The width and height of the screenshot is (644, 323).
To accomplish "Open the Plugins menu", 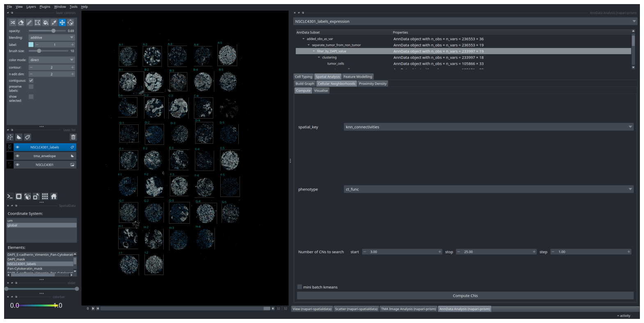I will (x=45, y=7).
